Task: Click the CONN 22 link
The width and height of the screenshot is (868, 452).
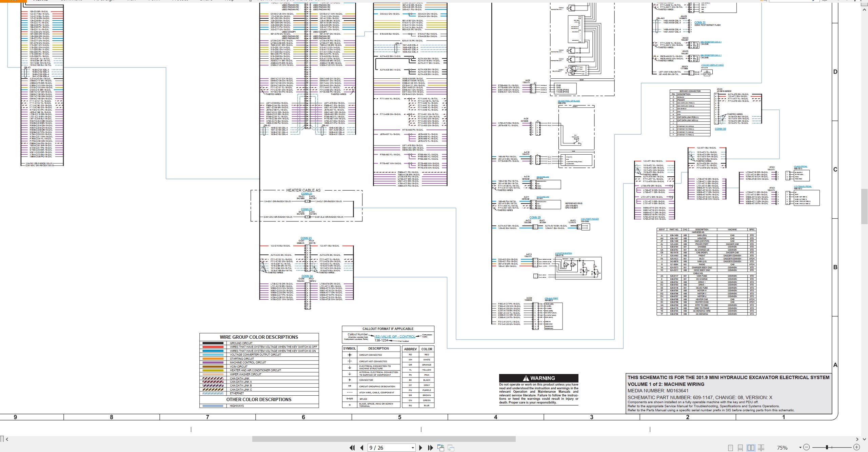Action: point(307,209)
